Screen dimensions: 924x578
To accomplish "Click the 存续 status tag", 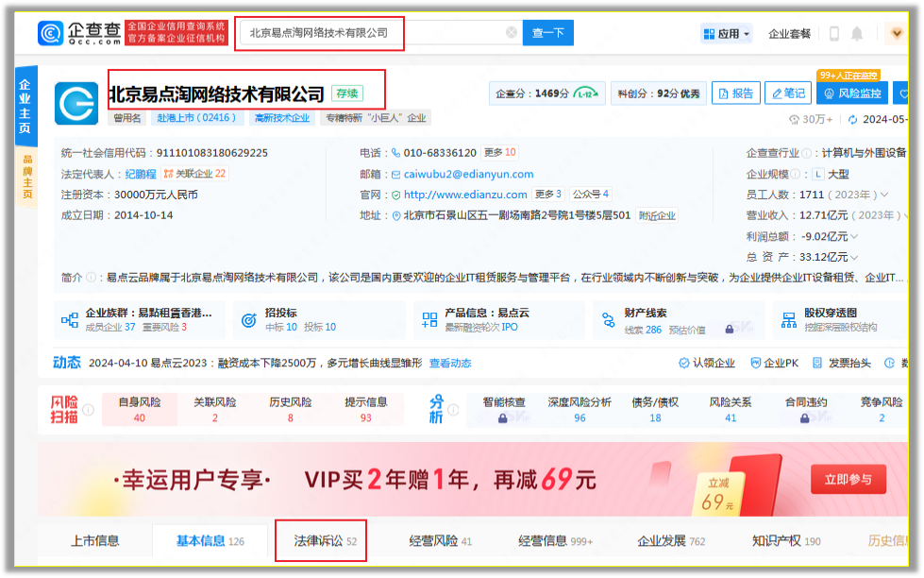I will pos(347,93).
